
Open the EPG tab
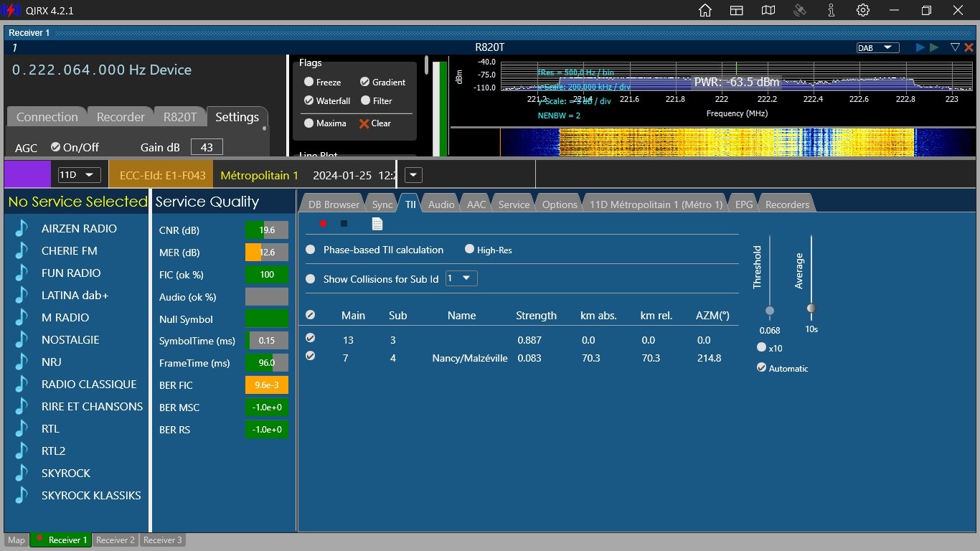pyautogui.click(x=744, y=204)
